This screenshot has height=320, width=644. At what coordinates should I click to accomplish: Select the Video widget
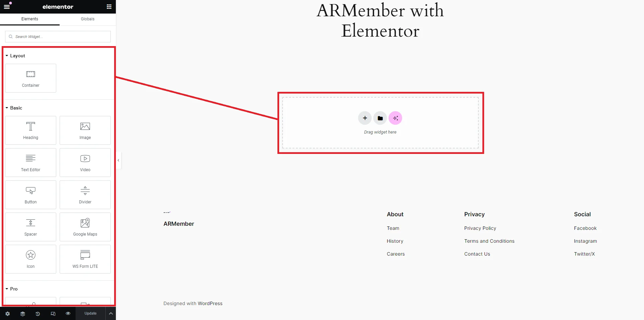coord(85,162)
